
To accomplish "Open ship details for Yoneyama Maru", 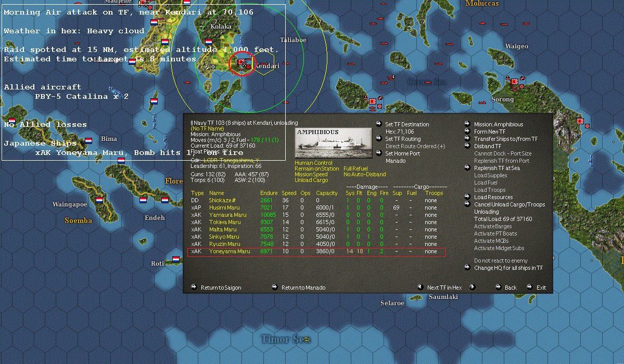I will click(x=230, y=251).
